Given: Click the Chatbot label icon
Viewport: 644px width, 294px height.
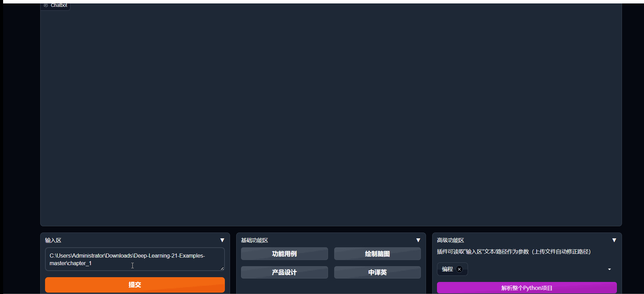Looking at the screenshot, I should (46, 5).
